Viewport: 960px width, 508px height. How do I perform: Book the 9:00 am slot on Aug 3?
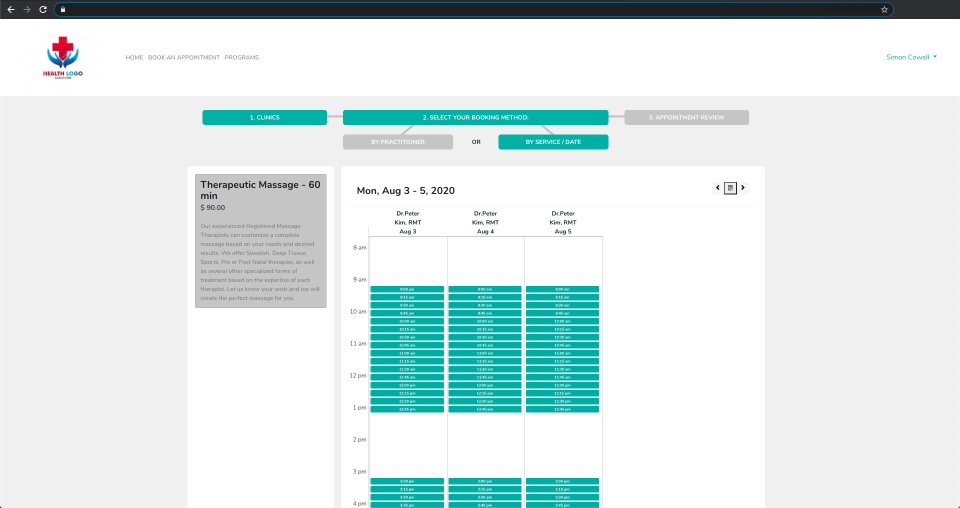pos(407,289)
